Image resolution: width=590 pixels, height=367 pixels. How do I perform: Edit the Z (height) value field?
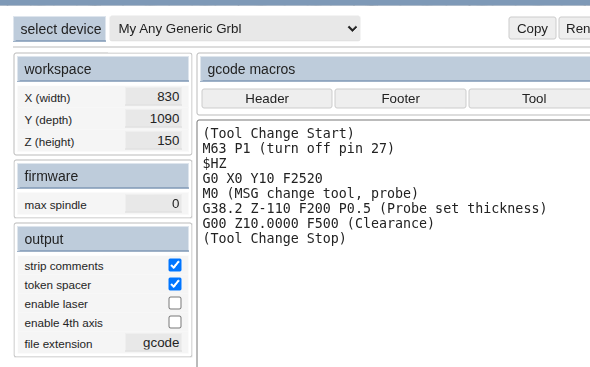154,141
